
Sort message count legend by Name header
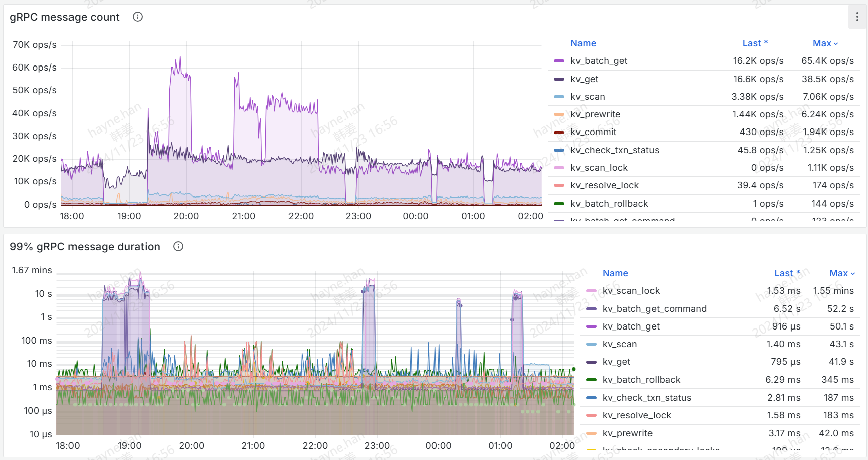pos(583,43)
